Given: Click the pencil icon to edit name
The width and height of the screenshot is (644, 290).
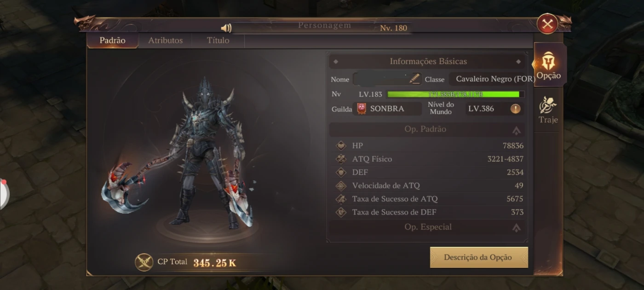Looking at the screenshot, I should coord(414,79).
